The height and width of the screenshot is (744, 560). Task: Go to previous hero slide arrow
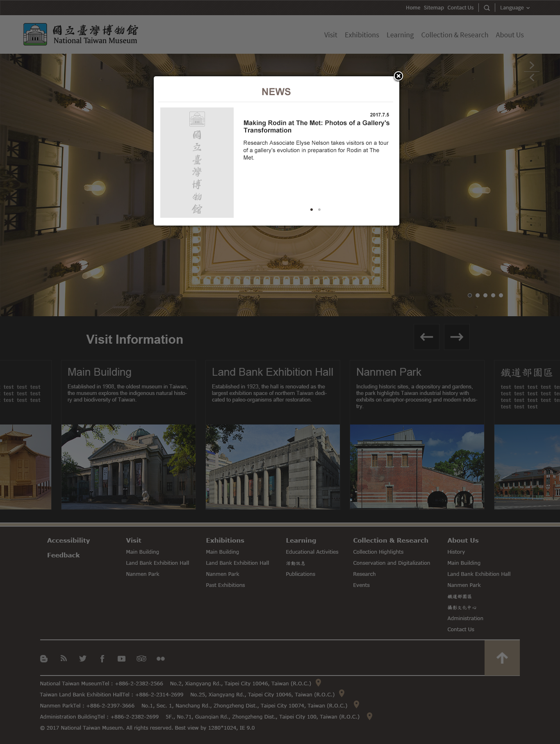click(532, 78)
